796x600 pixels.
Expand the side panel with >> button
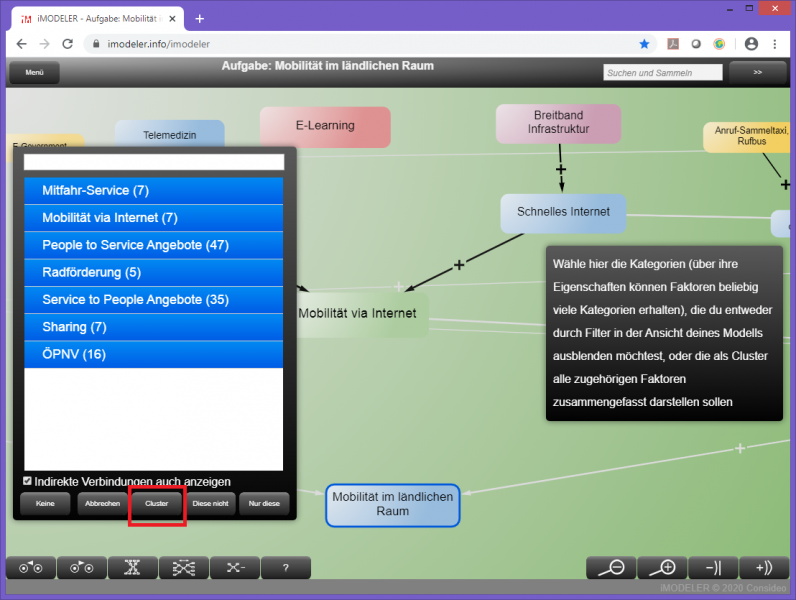coord(757,72)
